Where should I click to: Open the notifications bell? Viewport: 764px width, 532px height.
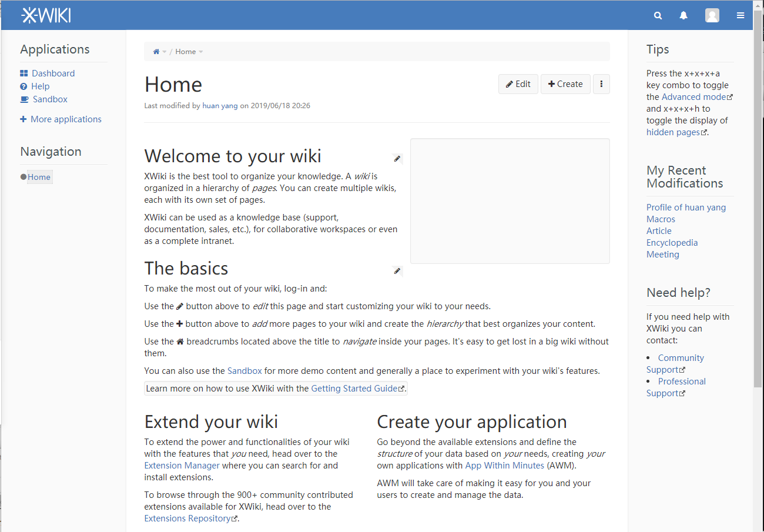(x=683, y=16)
